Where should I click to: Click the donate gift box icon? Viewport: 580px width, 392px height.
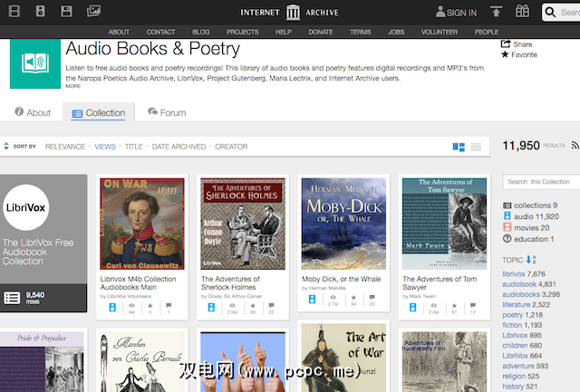(x=522, y=12)
